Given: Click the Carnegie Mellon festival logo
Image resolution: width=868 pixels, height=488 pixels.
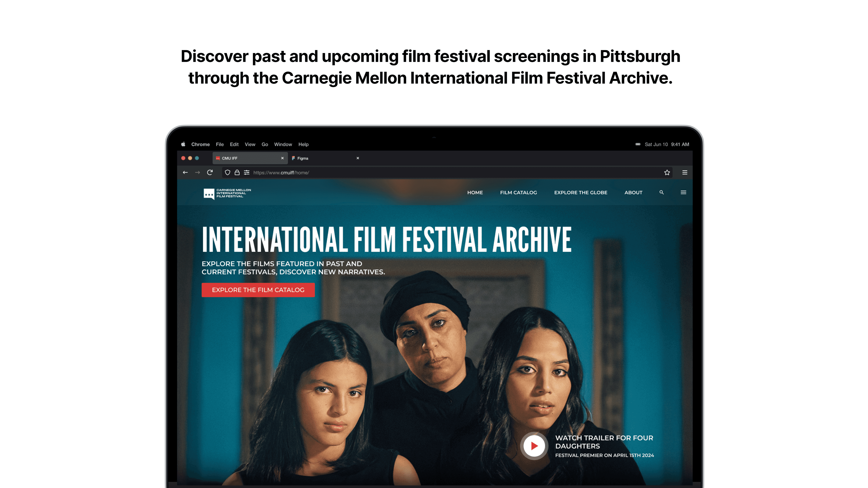Looking at the screenshot, I should tap(227, 193).
